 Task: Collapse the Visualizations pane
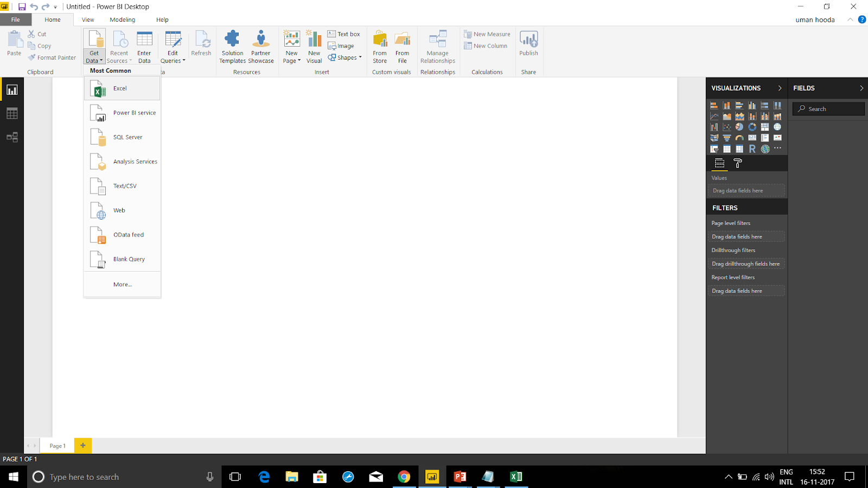pos(780,88)
